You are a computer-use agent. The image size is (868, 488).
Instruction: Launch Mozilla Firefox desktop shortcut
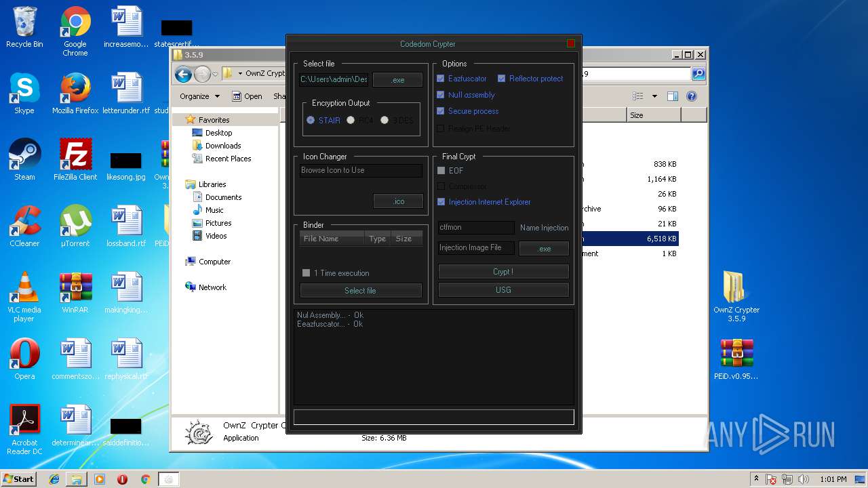point(75,94)
